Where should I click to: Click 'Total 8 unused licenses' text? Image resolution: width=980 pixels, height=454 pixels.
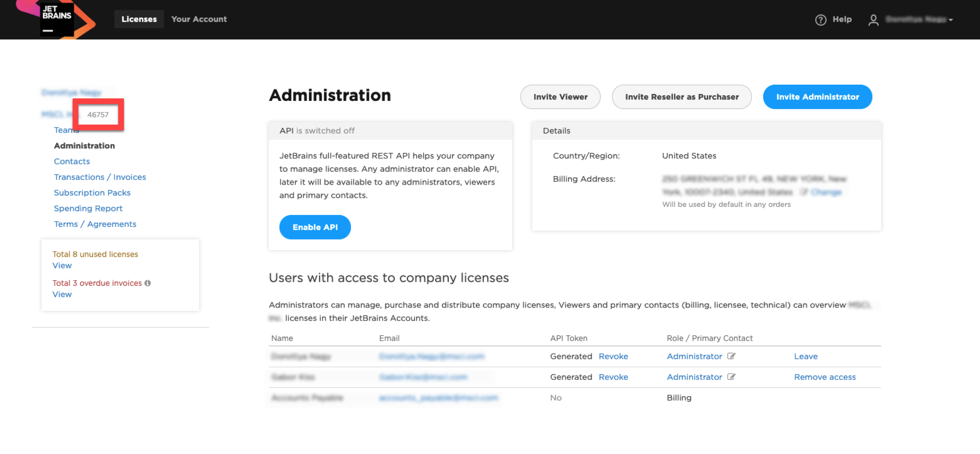pyautogui.click(x=95, y=254)
